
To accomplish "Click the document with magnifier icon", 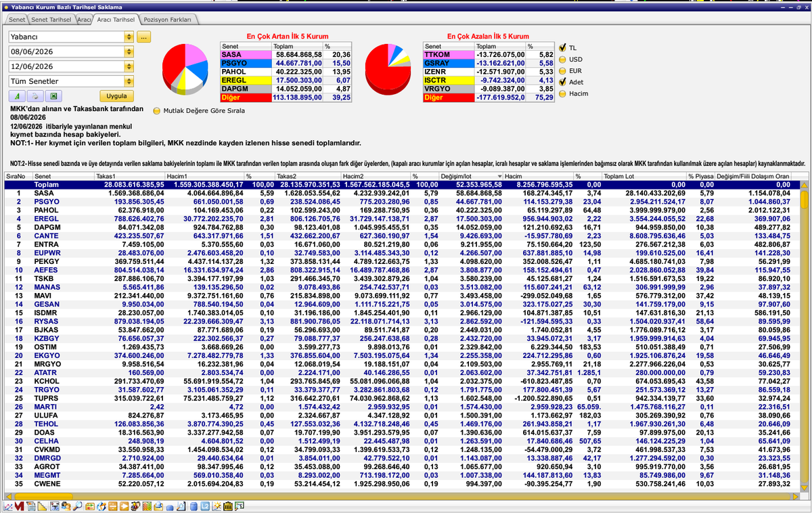I will (181, 506).
